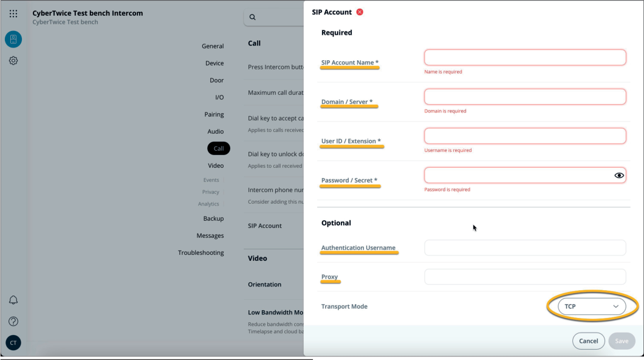Screen dimensions: 644x360
Task: Click the Proxy field
Action: coord(524,276)
